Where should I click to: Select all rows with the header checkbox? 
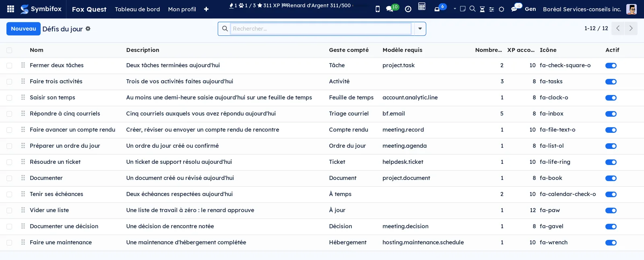point(9,50)
